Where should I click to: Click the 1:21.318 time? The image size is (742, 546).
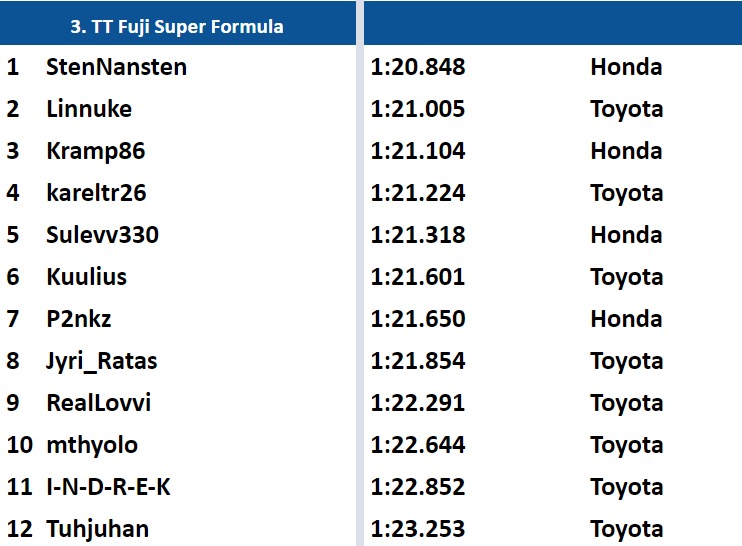click(x=418, y=235)
